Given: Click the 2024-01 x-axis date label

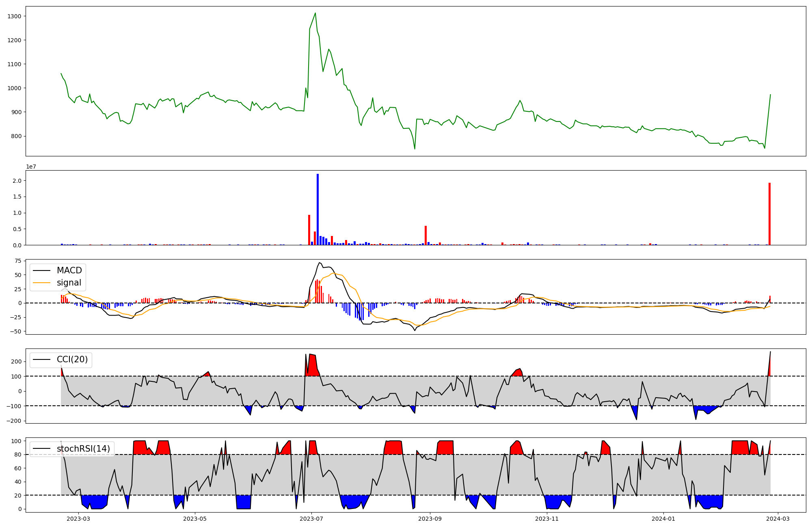Looking at the screenshot, I should click(x=663, y=519).
